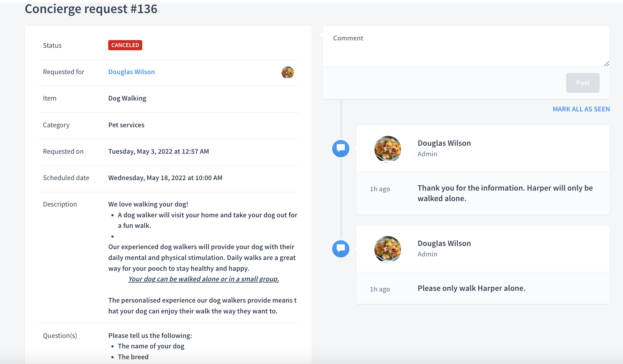Click the 'Scheduled date' label
Image resolution: width=623 pixels, height=364 pixels.
pyautogui.click(x=66, y=178)
